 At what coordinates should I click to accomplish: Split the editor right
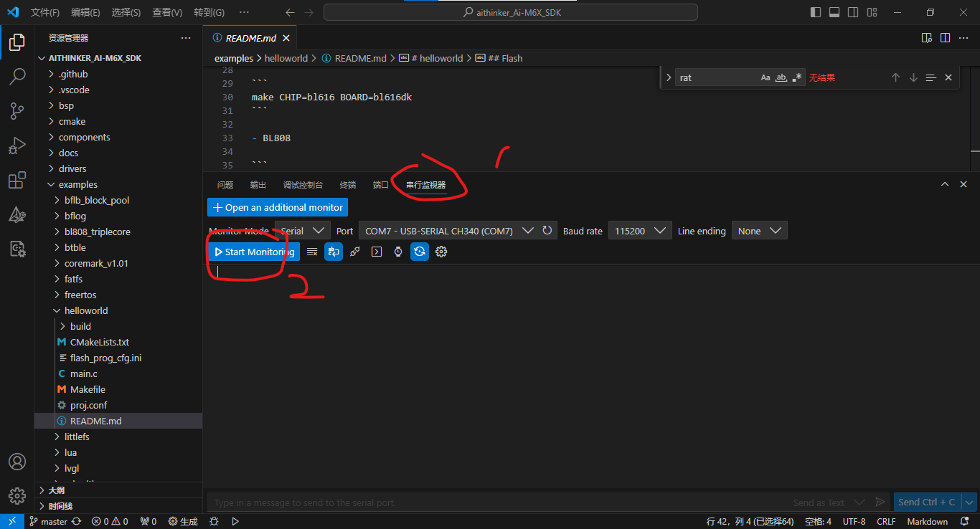(x=946, y=38)
